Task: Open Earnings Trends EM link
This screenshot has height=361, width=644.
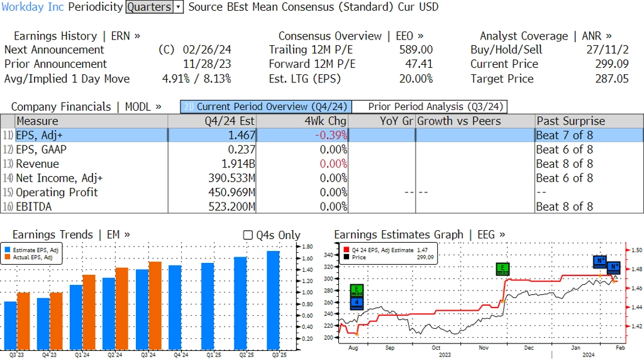Action: [71, 235]
